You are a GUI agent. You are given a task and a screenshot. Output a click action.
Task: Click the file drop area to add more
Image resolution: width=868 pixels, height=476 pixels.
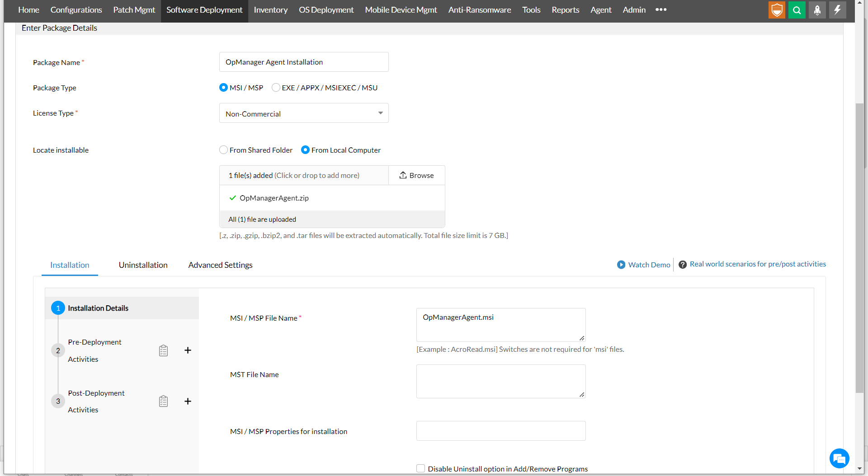tap(304, 175)
